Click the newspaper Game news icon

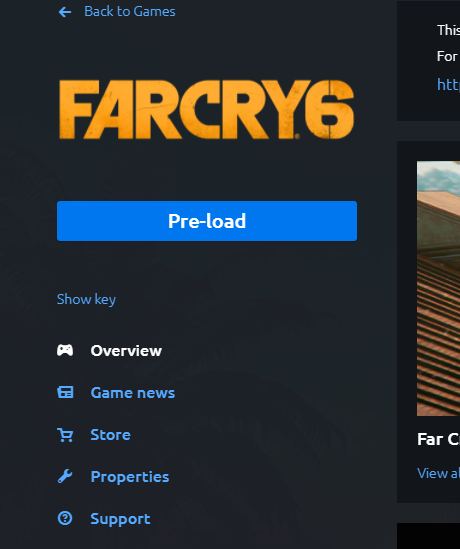65,392
